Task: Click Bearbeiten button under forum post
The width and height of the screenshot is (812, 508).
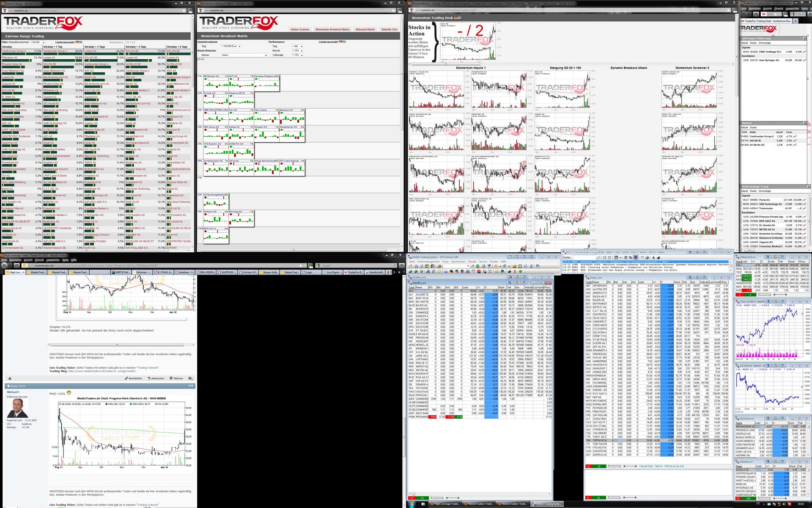Action: click(x=134, y=378)
